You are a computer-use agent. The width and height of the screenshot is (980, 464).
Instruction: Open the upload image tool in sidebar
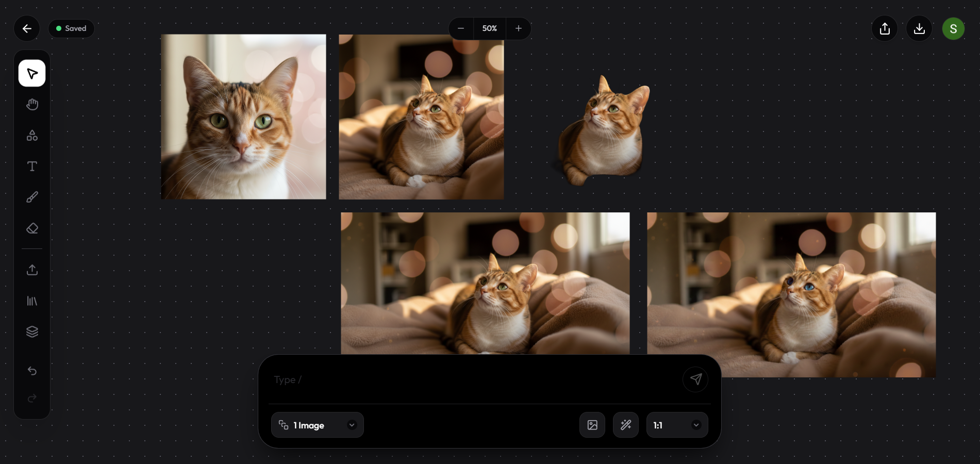point(32,270)
